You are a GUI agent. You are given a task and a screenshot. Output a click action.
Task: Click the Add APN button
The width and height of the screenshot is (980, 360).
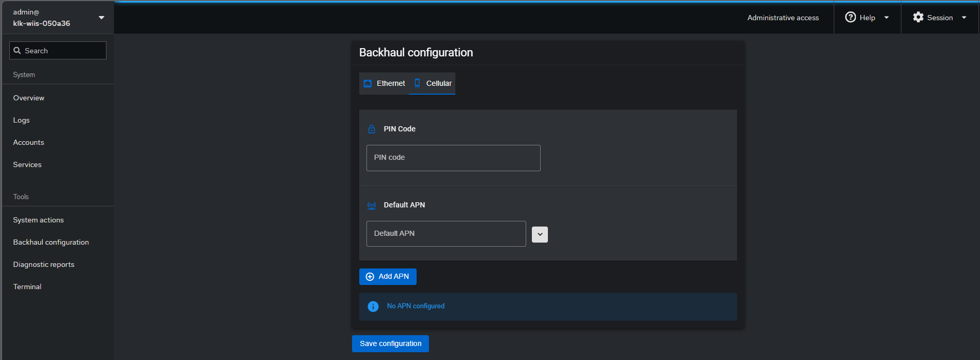click(388, 277)
